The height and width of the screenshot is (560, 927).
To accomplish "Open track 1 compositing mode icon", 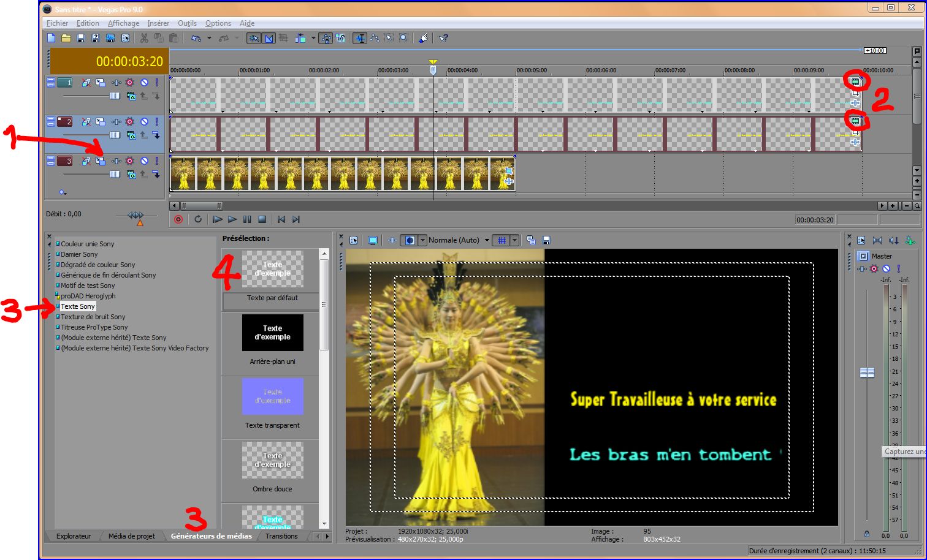I will click(131, 96).
